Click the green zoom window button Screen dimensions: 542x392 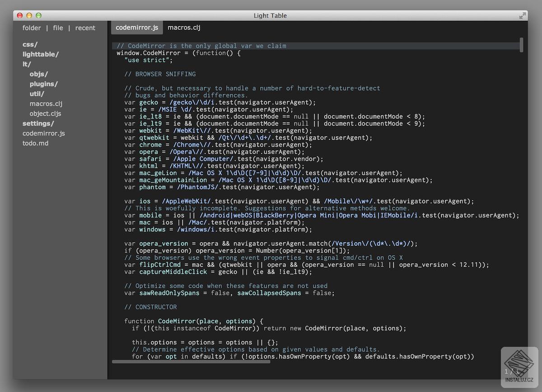coord(39,15)
